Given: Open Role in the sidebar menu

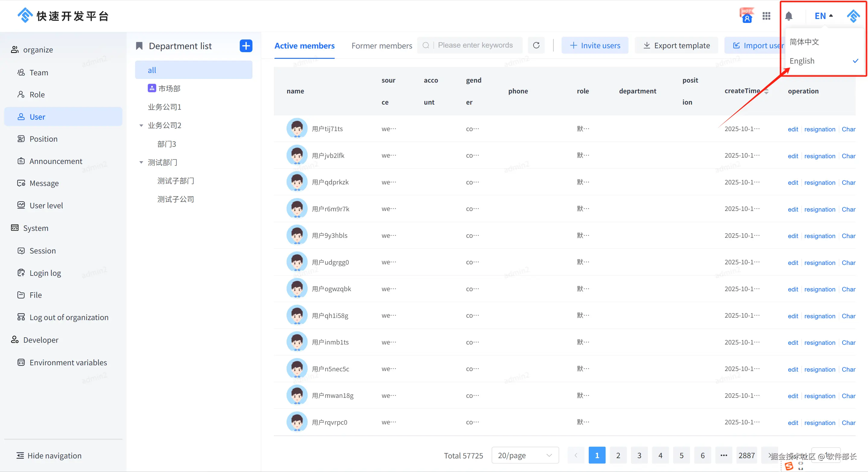Looking at the screenshot, I should [x=37, y=95].
